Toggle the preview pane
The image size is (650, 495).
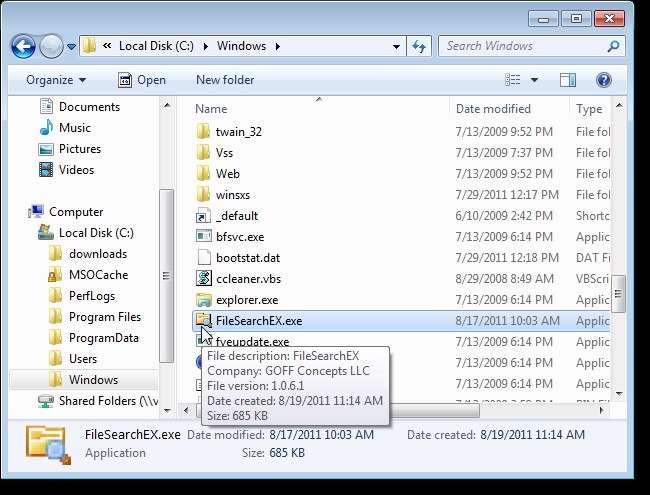click(568, 80)
